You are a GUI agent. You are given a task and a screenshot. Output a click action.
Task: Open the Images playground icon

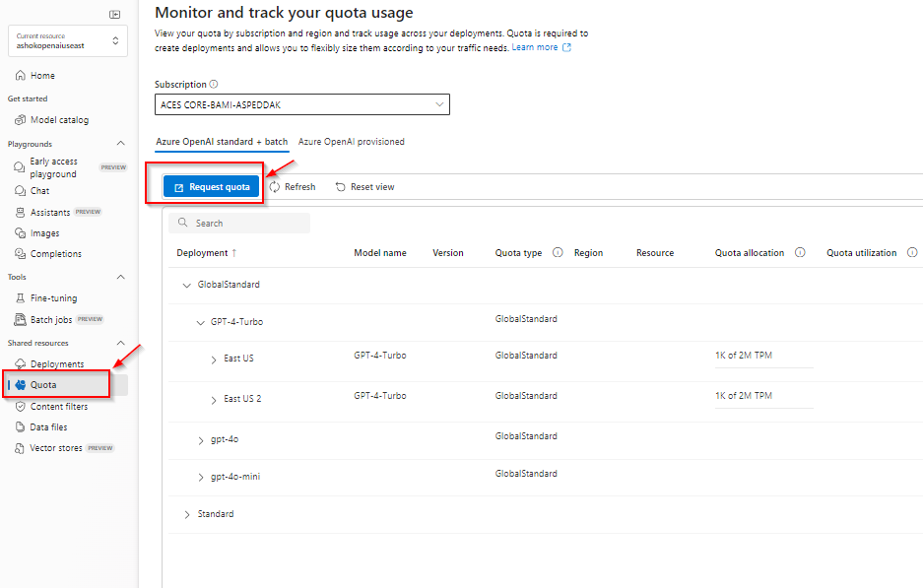(x=20, y=233)
